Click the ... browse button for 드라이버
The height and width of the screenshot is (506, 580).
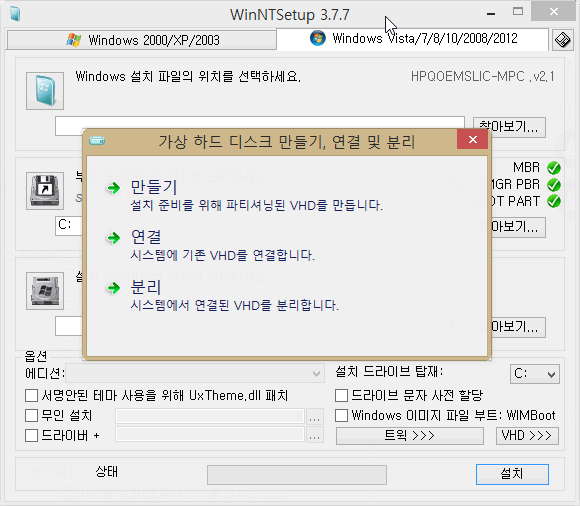click(314, 435)
